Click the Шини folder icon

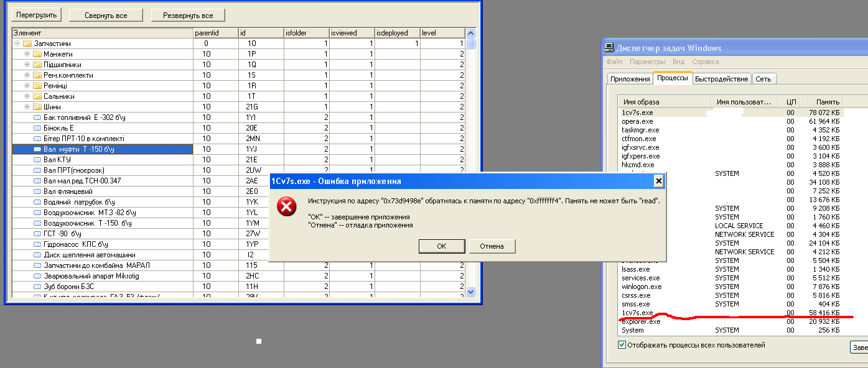(37, 107)
